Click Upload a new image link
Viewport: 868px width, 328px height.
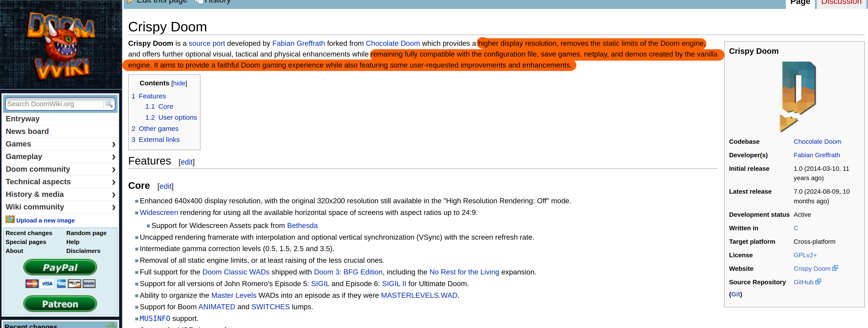pyautogui.click(x=46, y=220)
